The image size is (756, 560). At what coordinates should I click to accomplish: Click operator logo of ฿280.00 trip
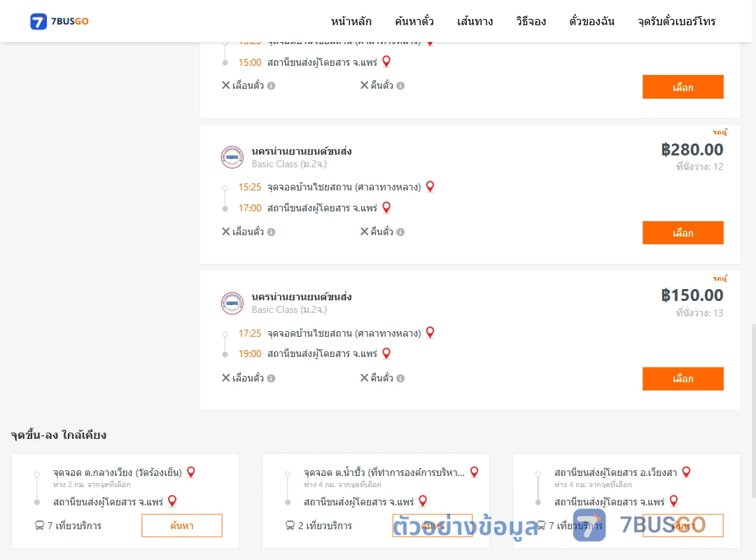(x=232, y=157)
